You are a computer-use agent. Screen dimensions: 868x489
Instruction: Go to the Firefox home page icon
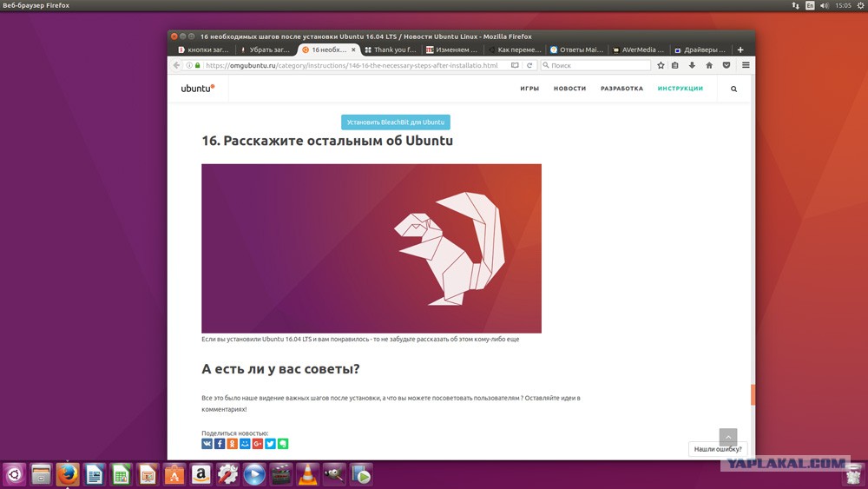709,65
